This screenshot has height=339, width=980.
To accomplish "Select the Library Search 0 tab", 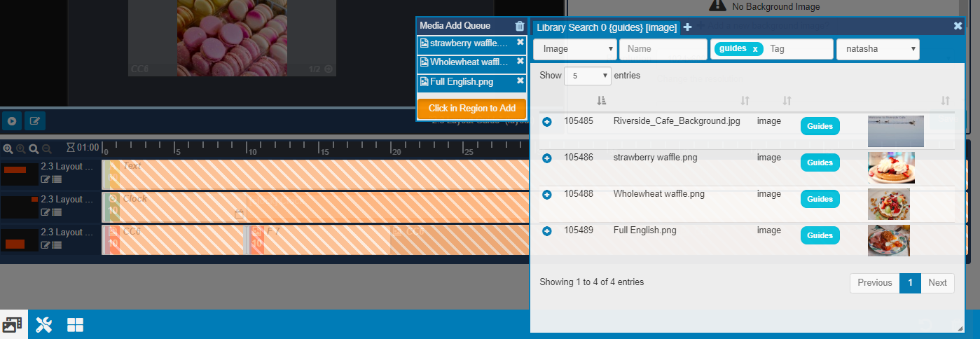I will [x=606, y=28].
